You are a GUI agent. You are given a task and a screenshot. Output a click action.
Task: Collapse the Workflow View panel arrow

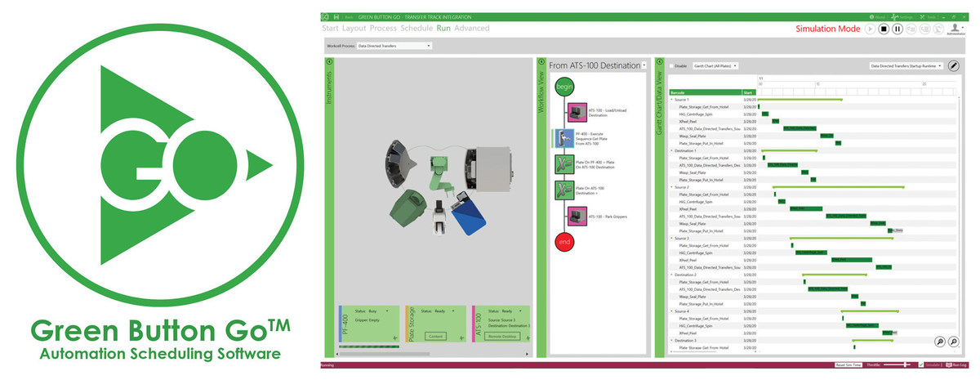click(541, 61)
